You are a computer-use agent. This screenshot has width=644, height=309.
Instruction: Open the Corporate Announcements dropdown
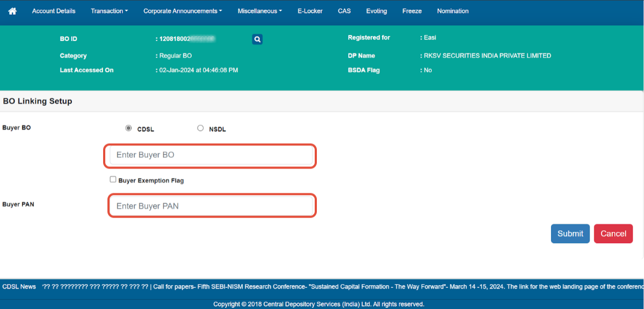(x=182, y=11)
